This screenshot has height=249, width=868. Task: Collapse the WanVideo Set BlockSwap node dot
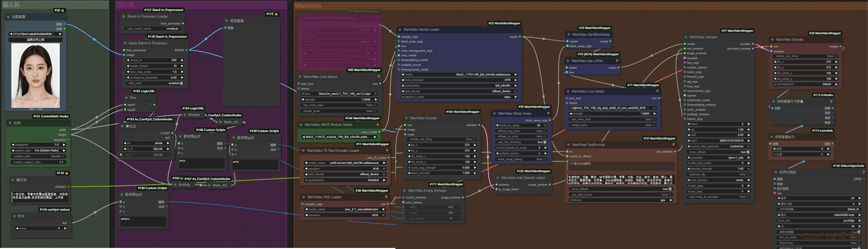pos(569,34)
